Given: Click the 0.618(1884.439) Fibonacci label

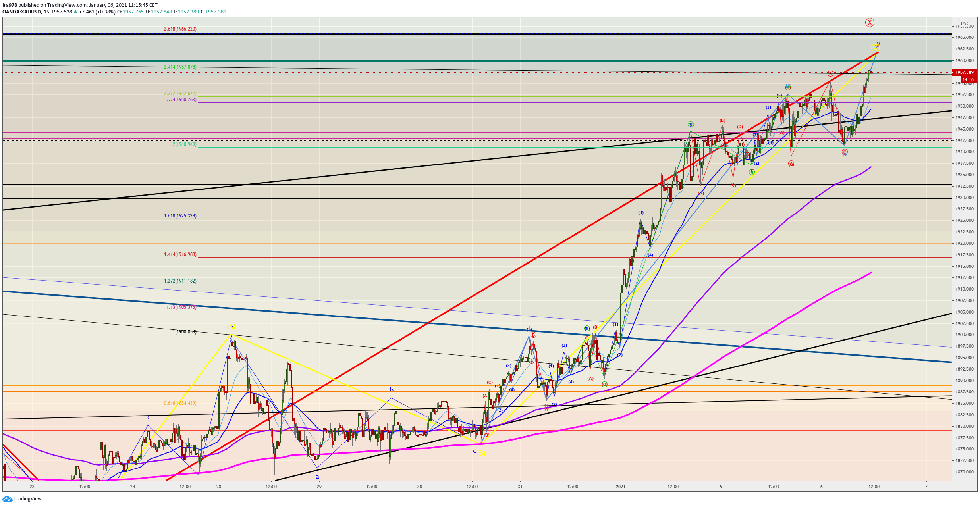Looking at the screenshot, I should click(x=180, y=403).
